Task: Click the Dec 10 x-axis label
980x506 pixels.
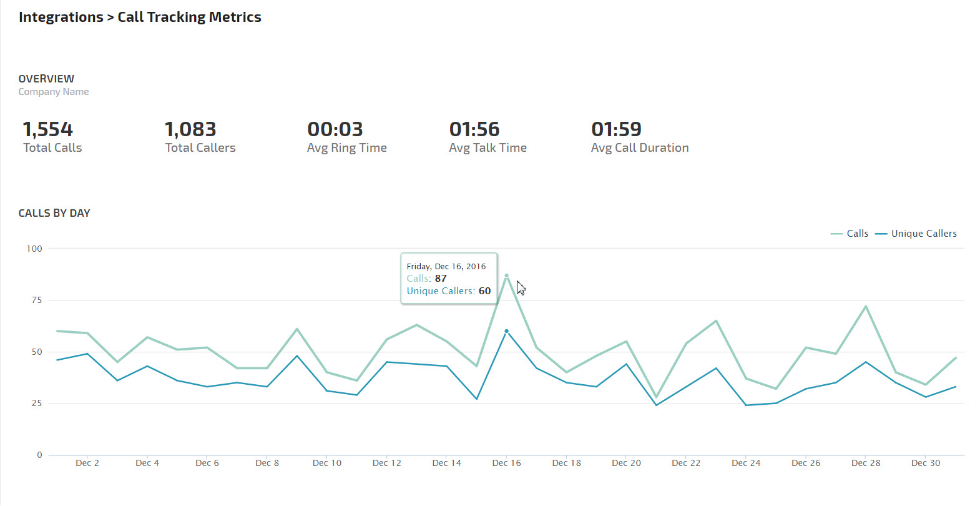Action: (x=327, y=463)
